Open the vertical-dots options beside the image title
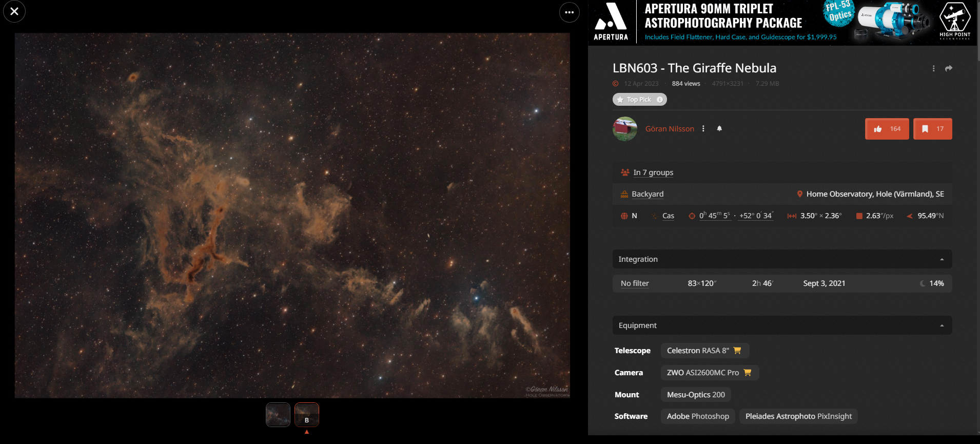 (933, 68)
